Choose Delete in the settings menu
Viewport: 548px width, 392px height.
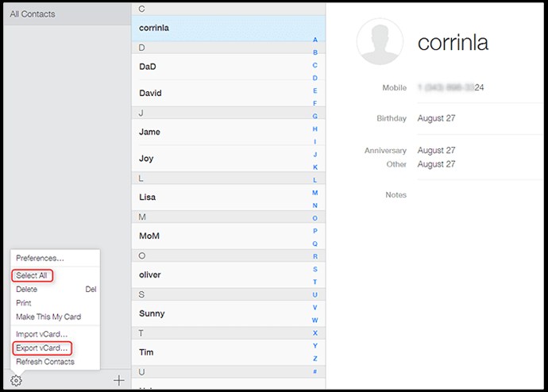(x=26, y=290)
